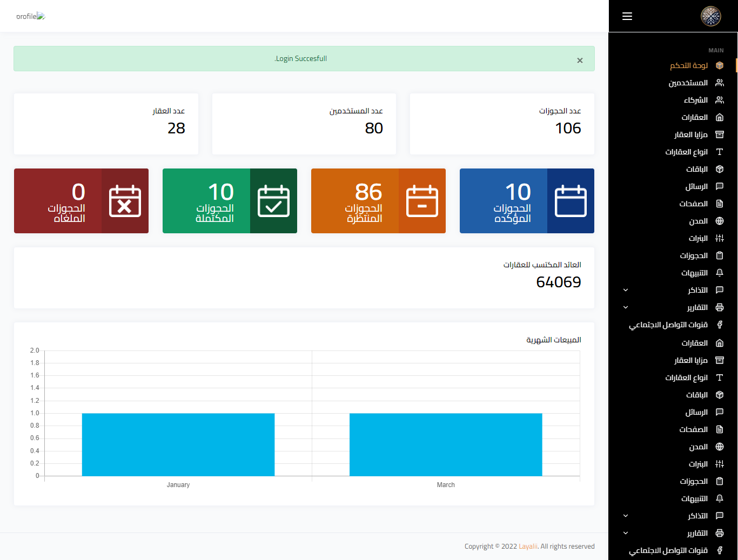Open the Layalii logo at sidebar top
738x560 pixels.
pos(711,16)
